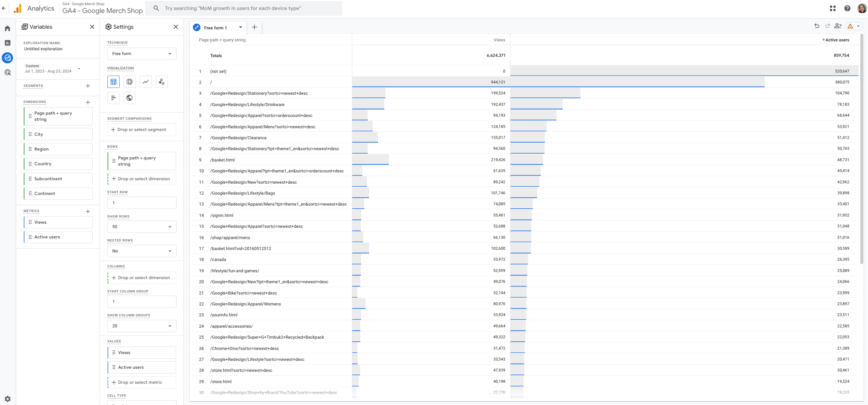The width and height of the screenshot is (868, 405).
Task: Open Reports snapshot icon in sidebar
Action: coord(8,43)
